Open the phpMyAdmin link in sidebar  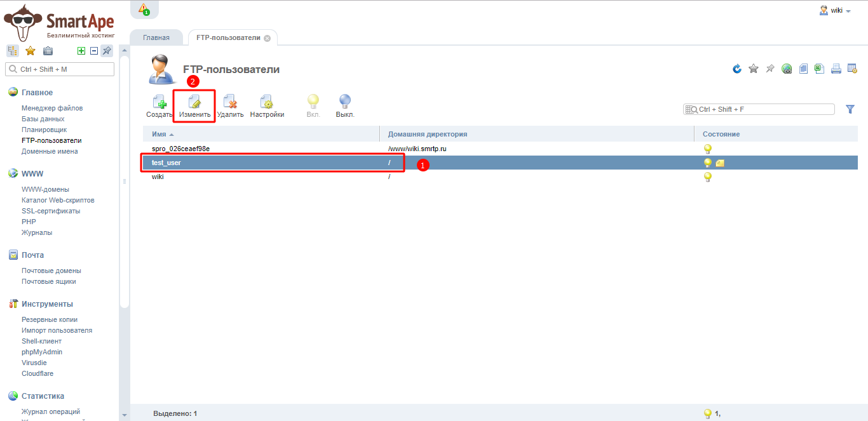click(x=42, y=352)
